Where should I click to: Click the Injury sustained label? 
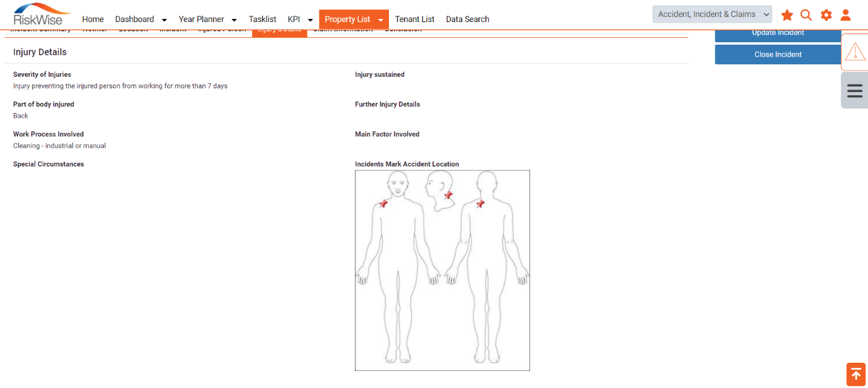[x=379, y=74]
